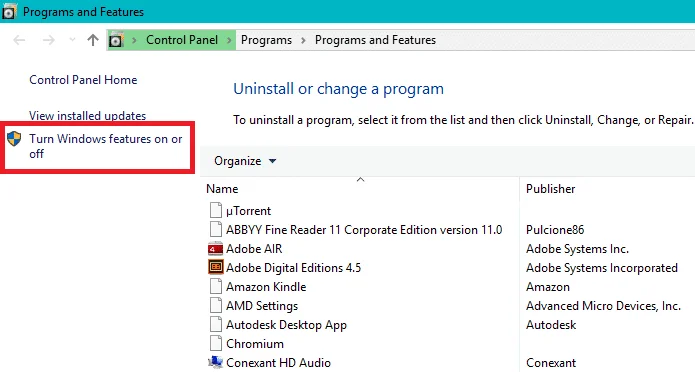Sort by the Name column header
This screenshot has height=372, width=695.
(222, 189)
